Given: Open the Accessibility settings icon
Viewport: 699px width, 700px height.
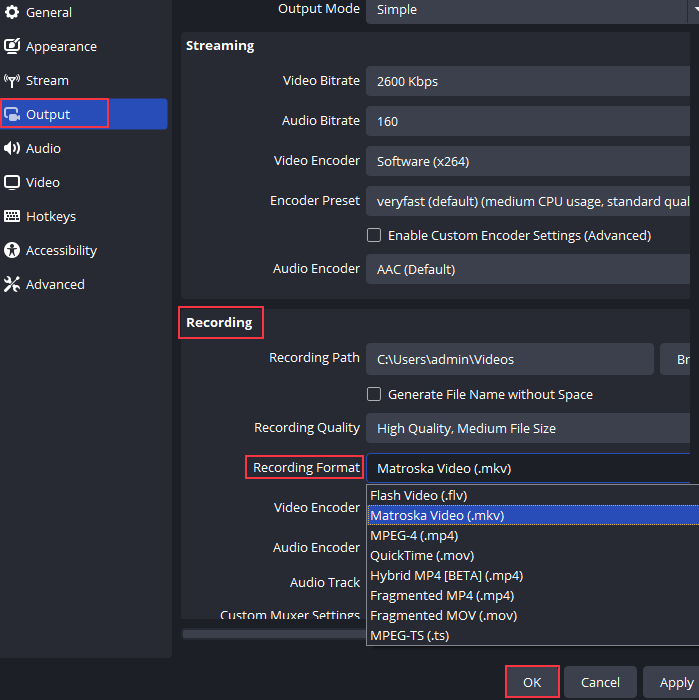Looking at the screenshot, I should click(x=12, y=251).
